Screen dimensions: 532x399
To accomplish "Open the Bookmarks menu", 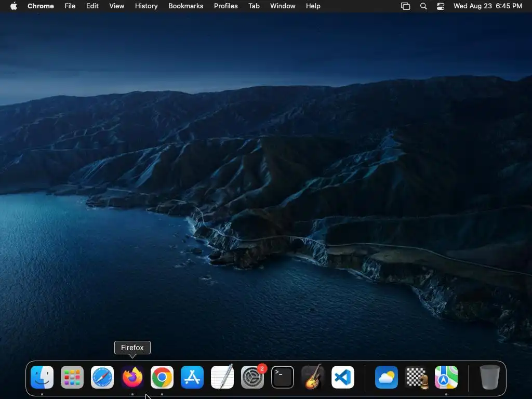I will tap(185, 6).
